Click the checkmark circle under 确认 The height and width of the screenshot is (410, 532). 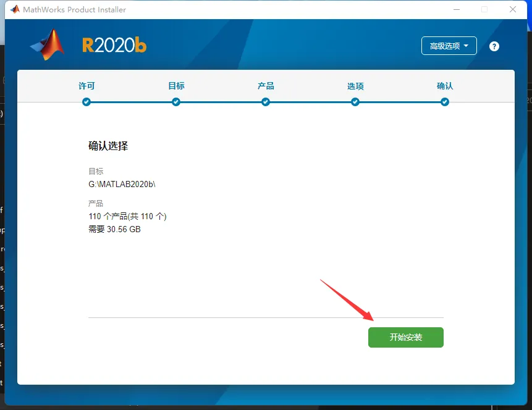point(445,102)
